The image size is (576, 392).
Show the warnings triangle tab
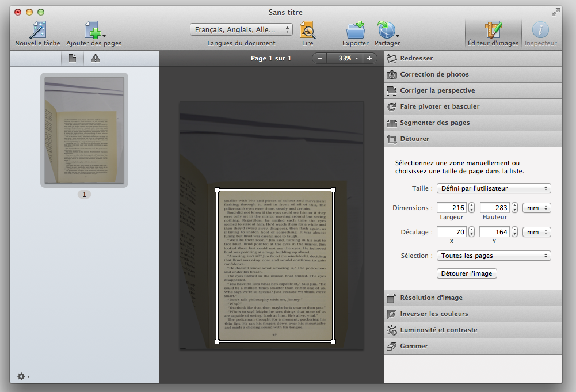96,58
